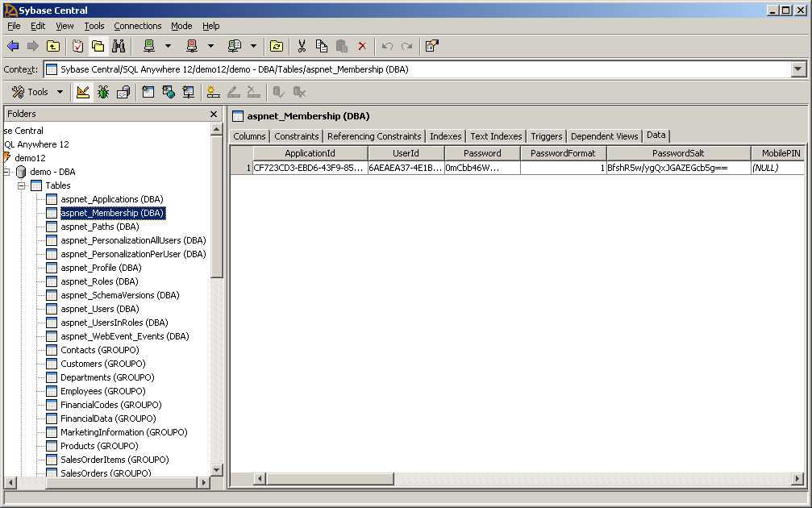Select aspnet_Users (DBA) table in tree
The width and height of the screenshot is (812, 508).
100,309
